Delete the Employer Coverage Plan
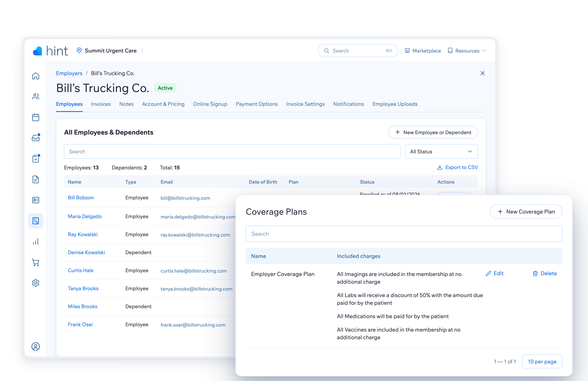The height and width of the screenshot is (381, 588). pos(545,273)
